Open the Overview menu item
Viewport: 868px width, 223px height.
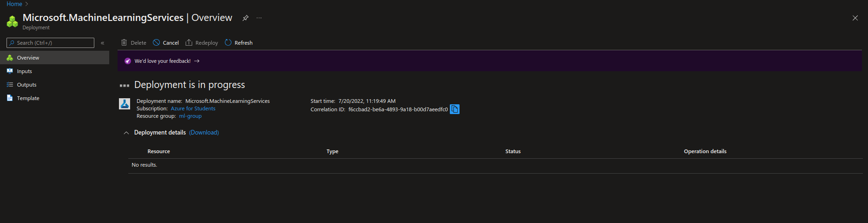[x=54, y=58]
